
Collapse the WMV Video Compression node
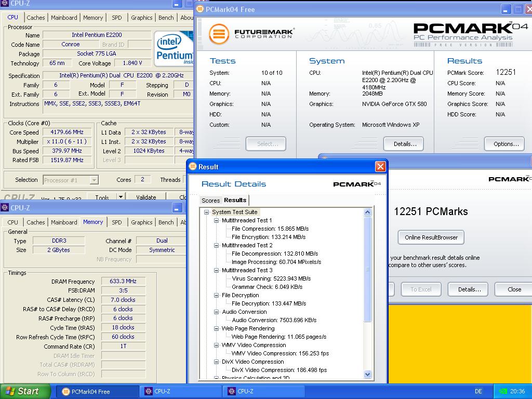tap(217, 345)
